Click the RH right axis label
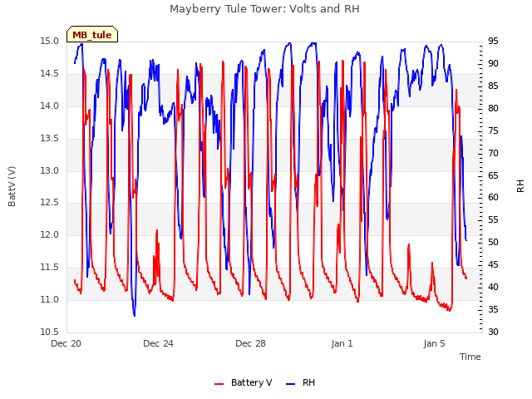Screen dimensions: 532x399 click(520, 186)
